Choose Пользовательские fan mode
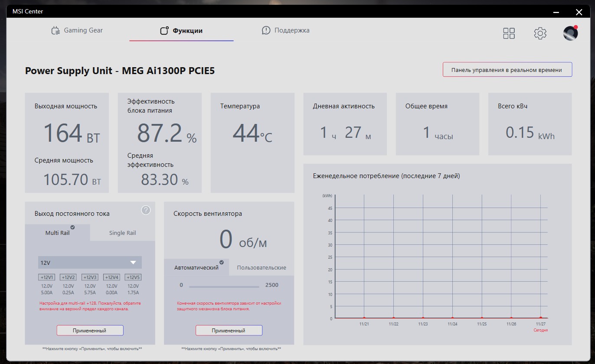595x364 pixels. point(262,267)
